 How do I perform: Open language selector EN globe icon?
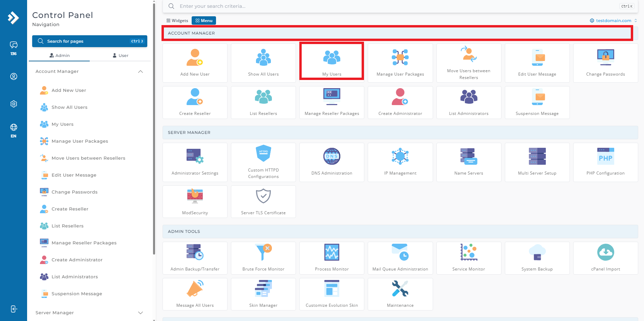tap(14, 131)
